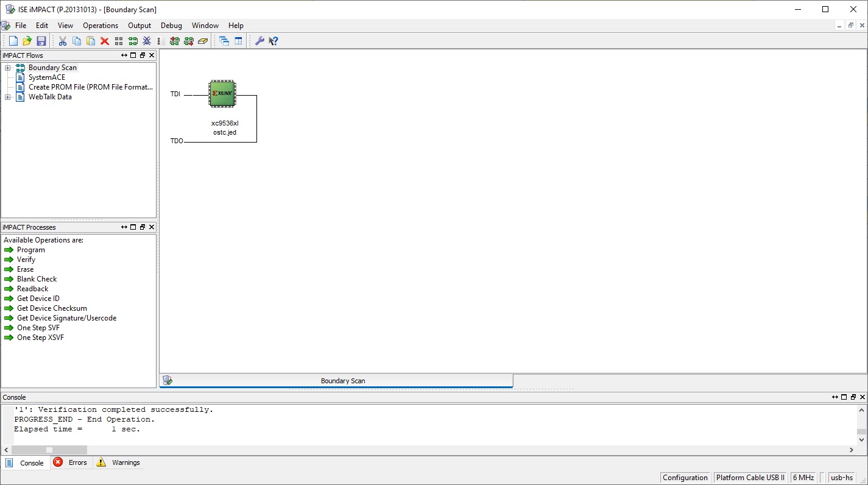Float the iMPACT Flows panel
Image resolution: width=868 pixels, height=485 pixels.
(142, 55)
